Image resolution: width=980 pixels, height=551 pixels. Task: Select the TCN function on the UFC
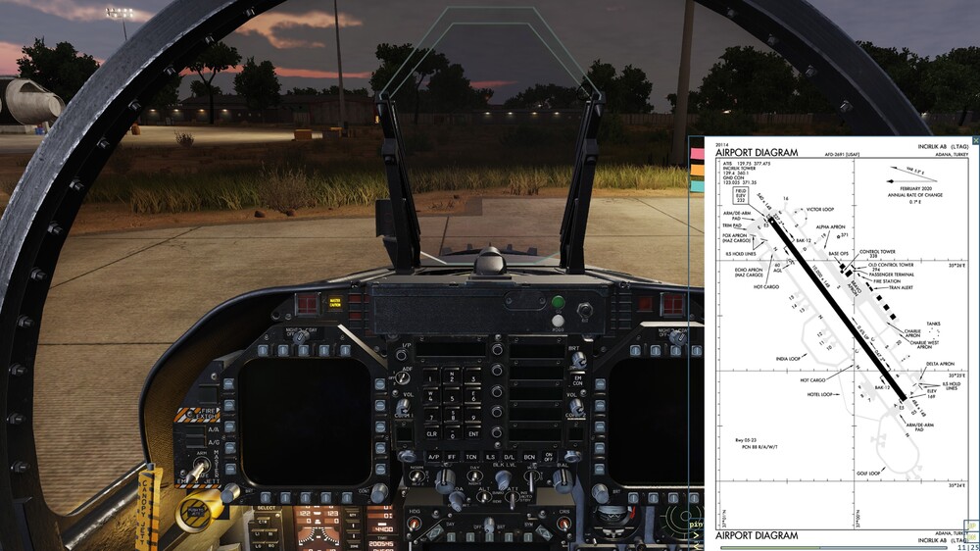point(471,457)
